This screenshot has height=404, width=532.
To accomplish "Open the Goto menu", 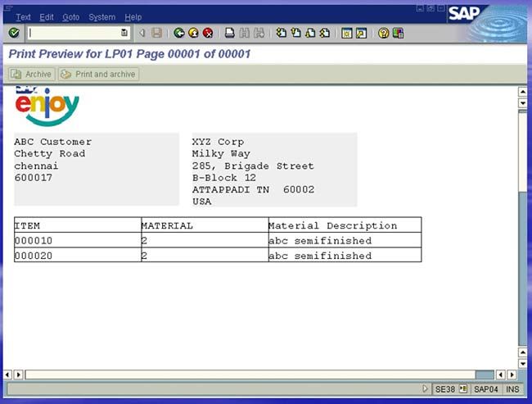I will click(71, 17).
